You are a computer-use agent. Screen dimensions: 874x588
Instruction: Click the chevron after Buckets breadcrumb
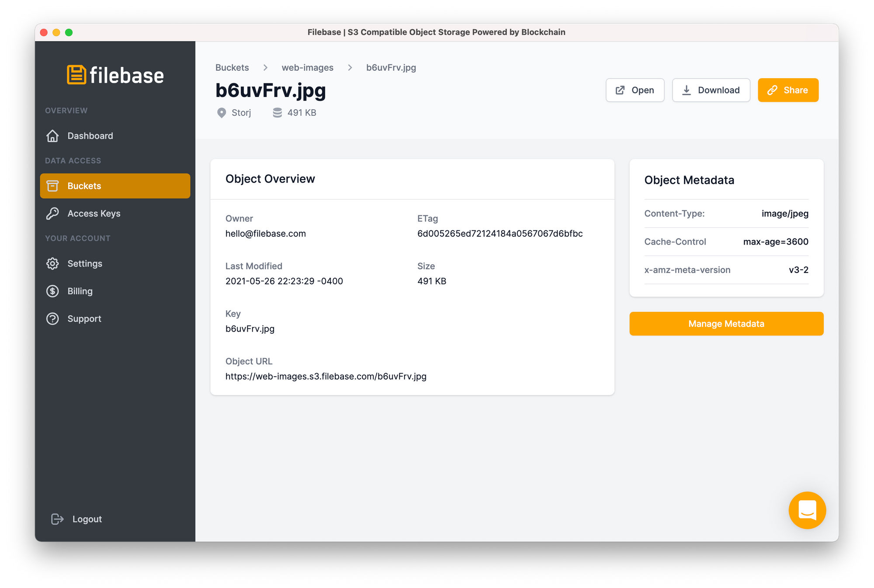tap(265, 68)
